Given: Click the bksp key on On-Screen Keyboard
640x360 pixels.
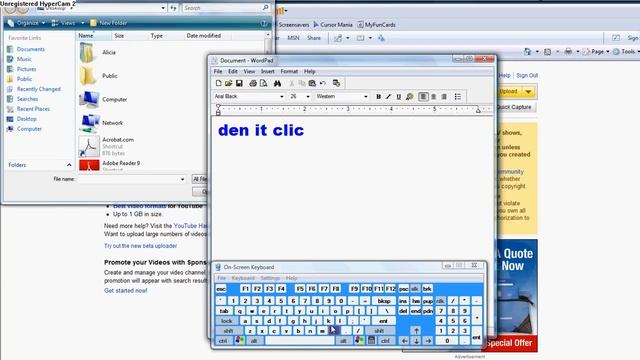Looking at the screenshot, I should click(x=383, y=301).
